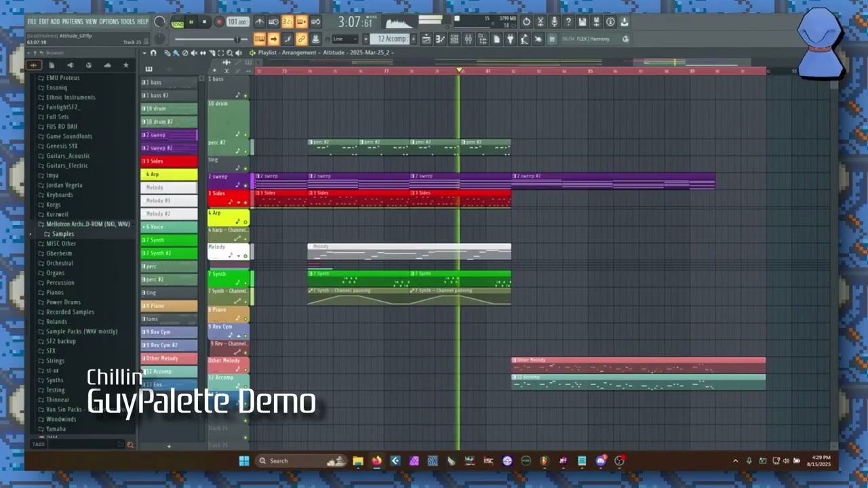Viewport: 868px width, 488px height.
Task: Open project info icon
Action: pos(610,22)
